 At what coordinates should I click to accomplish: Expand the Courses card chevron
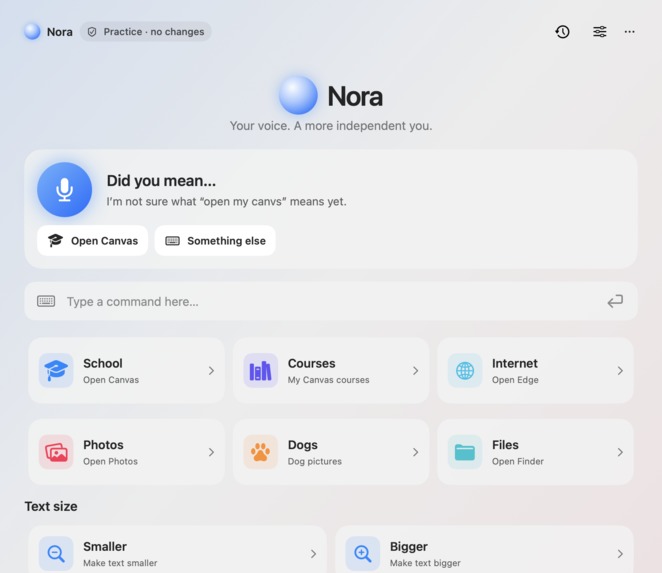tap(415, 371)
